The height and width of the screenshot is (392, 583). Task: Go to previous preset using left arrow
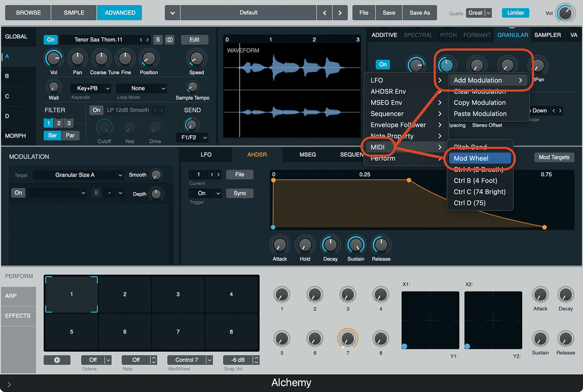(x=325, y=12)
